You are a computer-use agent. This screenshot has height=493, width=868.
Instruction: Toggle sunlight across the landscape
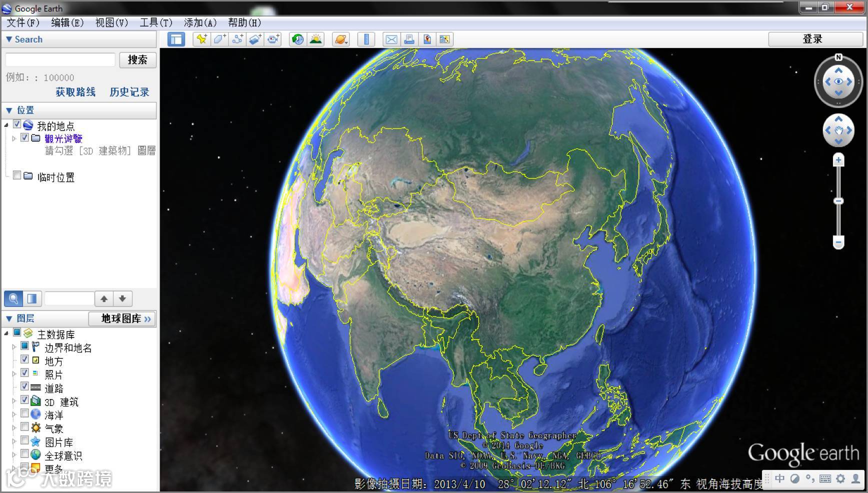pos(316,39)
